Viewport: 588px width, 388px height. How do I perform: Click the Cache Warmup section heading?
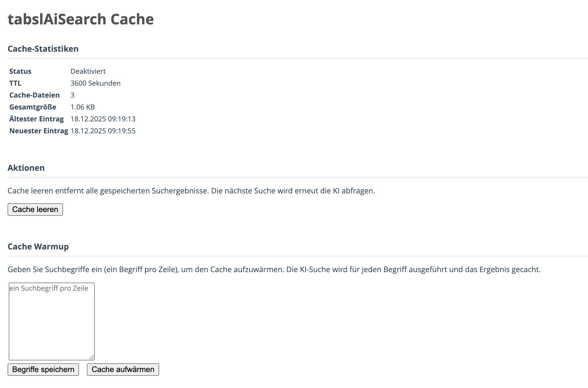(x=38, y=247)
